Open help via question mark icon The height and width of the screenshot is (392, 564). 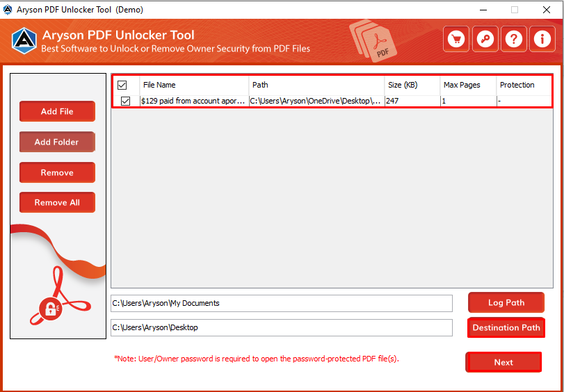click(514, 39)
